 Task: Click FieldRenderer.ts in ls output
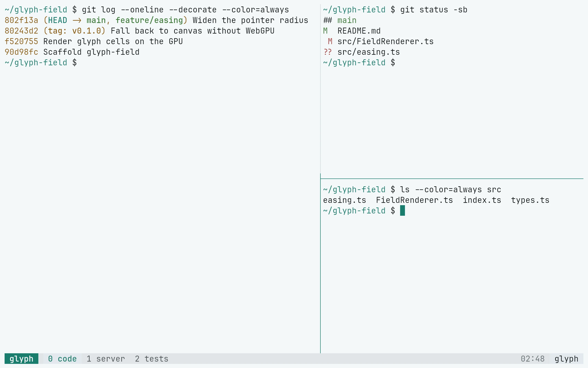(x=414, y=200)
